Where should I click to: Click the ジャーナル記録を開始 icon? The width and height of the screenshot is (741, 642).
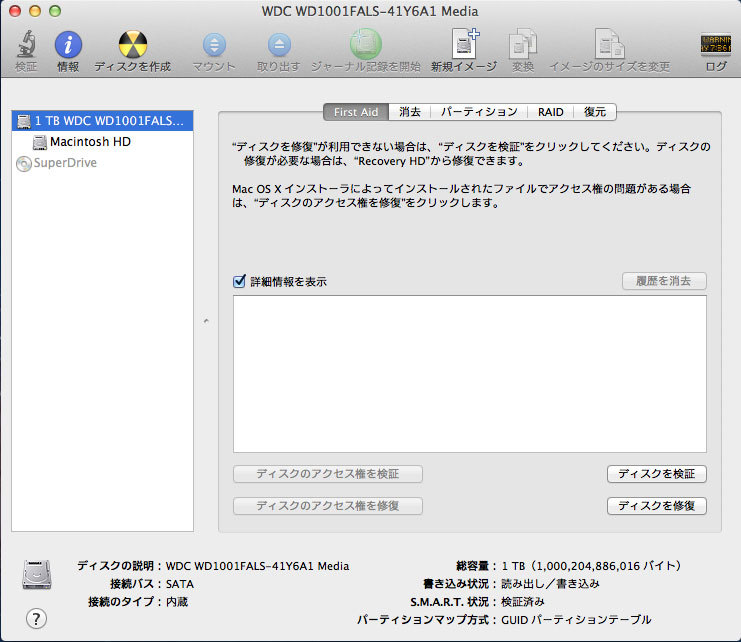pos(365,46)
